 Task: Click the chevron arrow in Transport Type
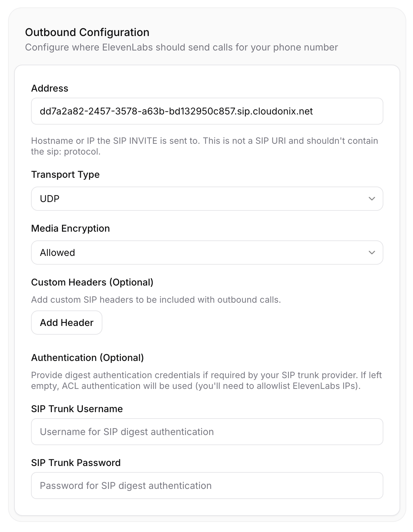tap(372, 199)
